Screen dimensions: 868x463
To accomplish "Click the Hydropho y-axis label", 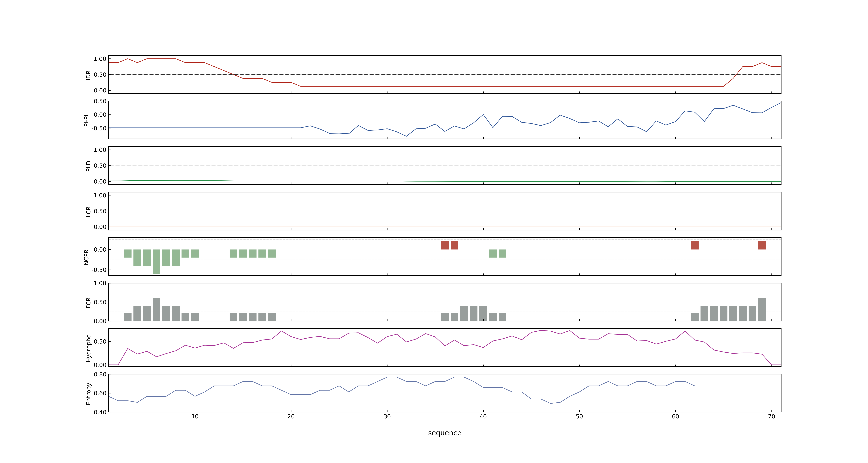I will pyautogui.click(x=88, y=348).
